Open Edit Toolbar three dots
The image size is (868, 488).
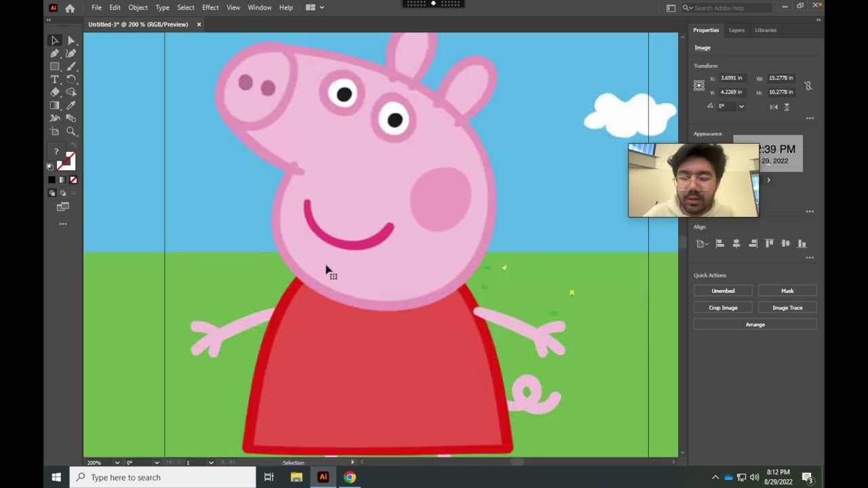click(63, 224)
